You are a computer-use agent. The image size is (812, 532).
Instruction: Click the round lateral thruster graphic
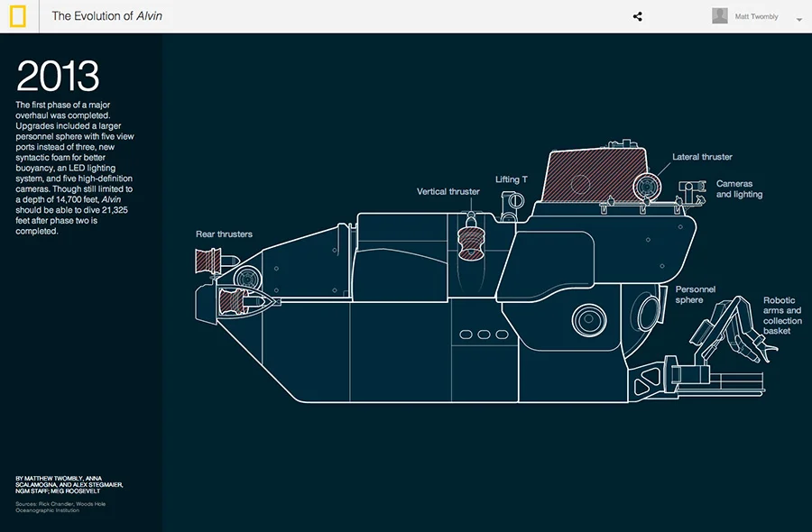646,187
